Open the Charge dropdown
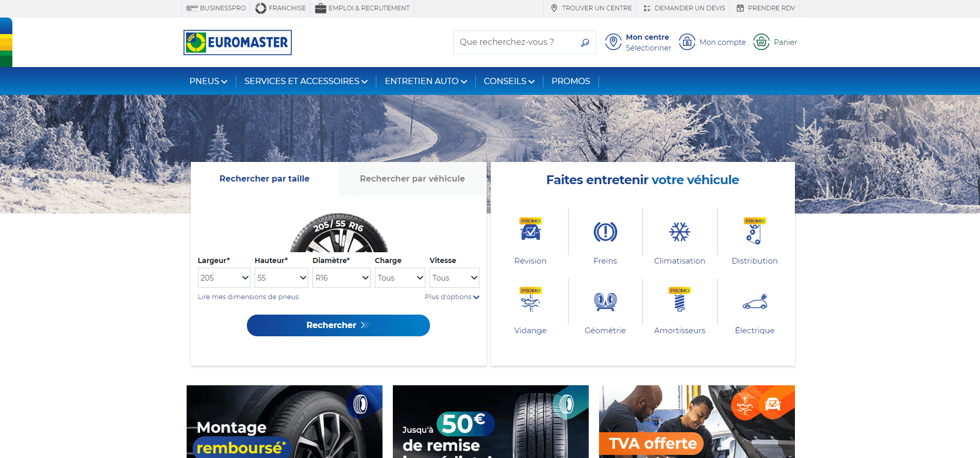980x458 pixels. pyautogui.click(x=400, y=277)
